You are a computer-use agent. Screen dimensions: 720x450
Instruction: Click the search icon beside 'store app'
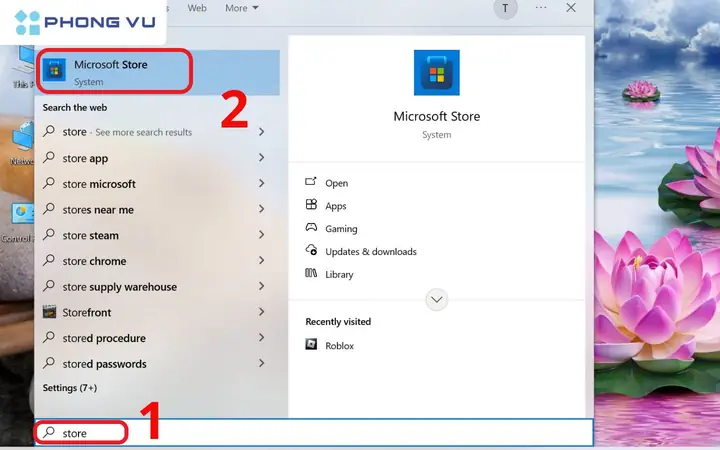[x=49, y=158]
